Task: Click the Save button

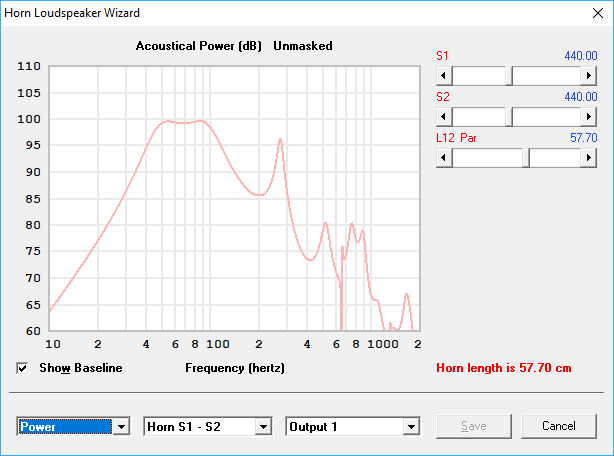Action: click(x=474, y=426)
